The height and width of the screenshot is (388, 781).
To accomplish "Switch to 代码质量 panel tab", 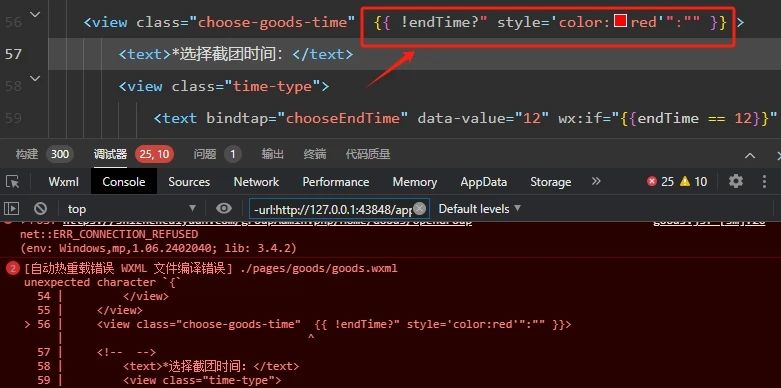I will [x=368, y=154].
